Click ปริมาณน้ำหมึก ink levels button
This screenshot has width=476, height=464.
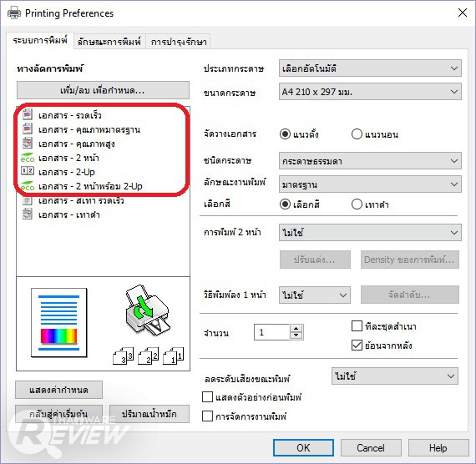coord(149,414)
